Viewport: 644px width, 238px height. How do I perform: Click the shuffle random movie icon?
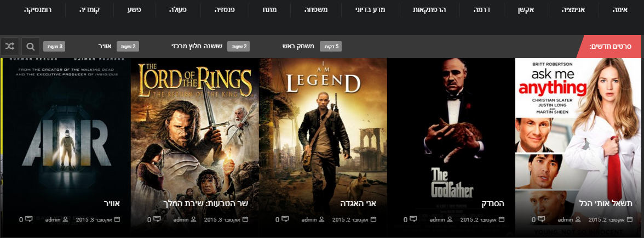[x=9, y=47]
